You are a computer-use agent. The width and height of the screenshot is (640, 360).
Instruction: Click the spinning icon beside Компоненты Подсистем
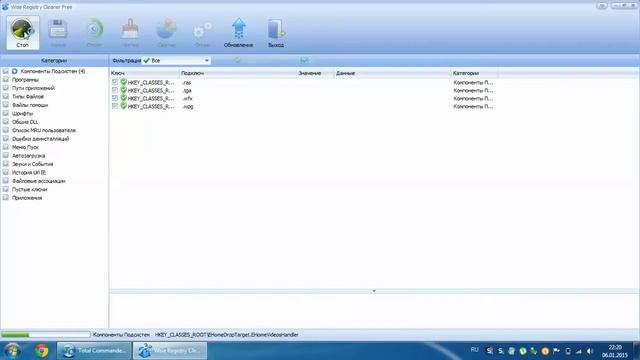click(15, 71)
